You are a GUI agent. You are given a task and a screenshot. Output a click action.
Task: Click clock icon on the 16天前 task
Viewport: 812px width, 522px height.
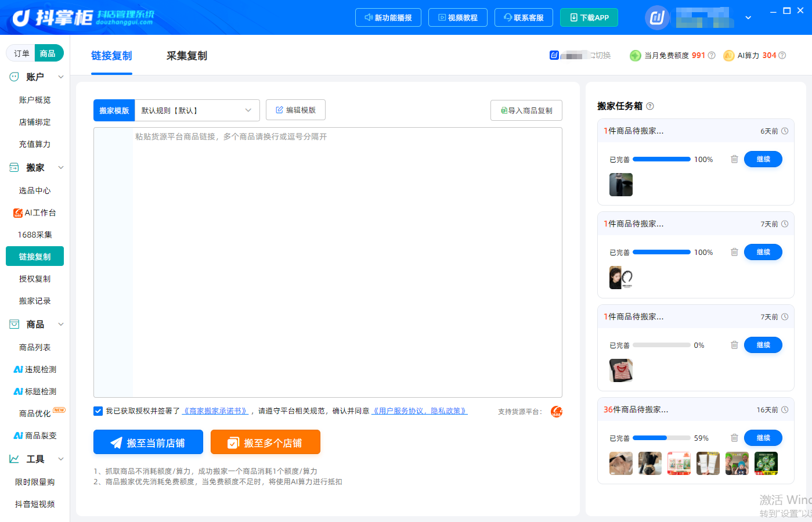tap(785, 409)
